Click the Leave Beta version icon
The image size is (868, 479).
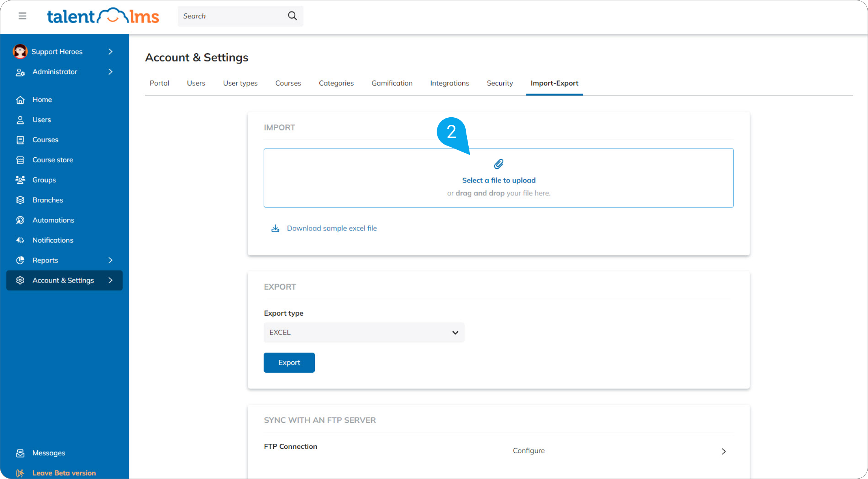(20, 473)
